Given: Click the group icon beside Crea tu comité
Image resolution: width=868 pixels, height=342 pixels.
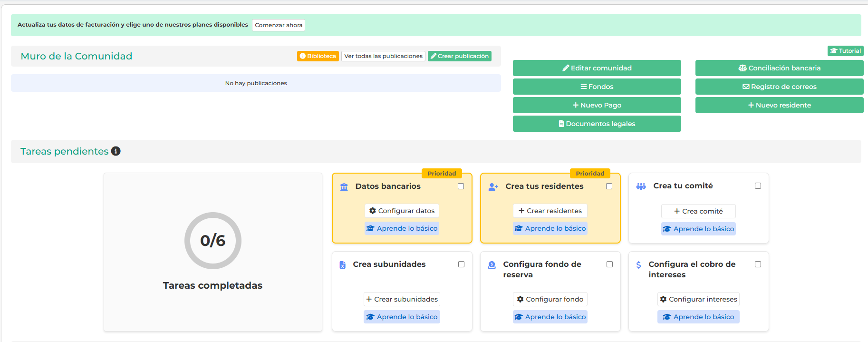Looking at the screenshot, I should pyautogui.click(x=641, y=186).
